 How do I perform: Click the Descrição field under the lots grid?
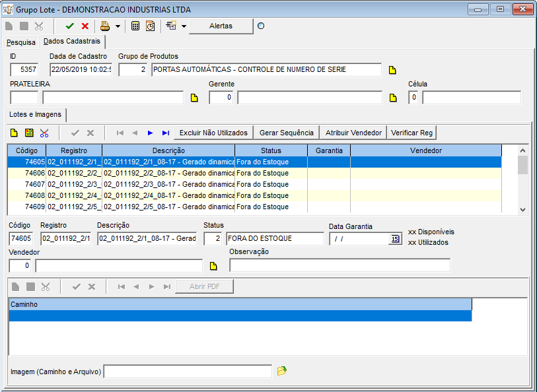tap(147, 238)
